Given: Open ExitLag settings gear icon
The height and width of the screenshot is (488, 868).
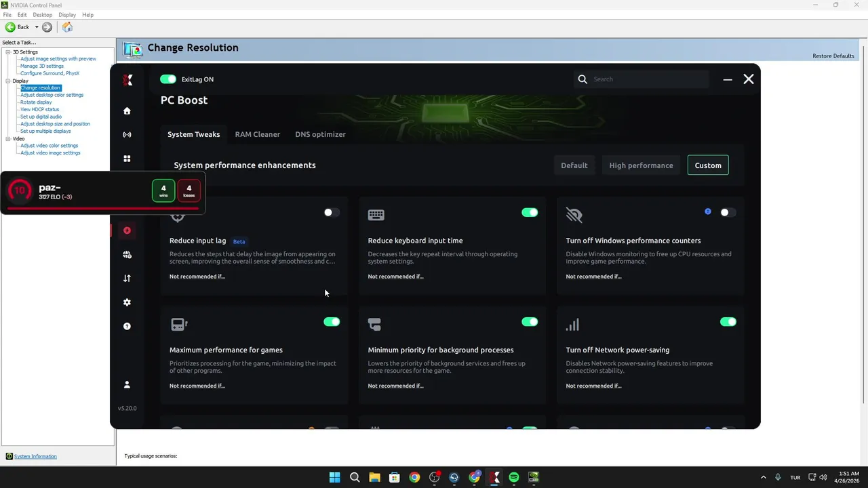Looking at the screenshot, I should tap(127, 302).
